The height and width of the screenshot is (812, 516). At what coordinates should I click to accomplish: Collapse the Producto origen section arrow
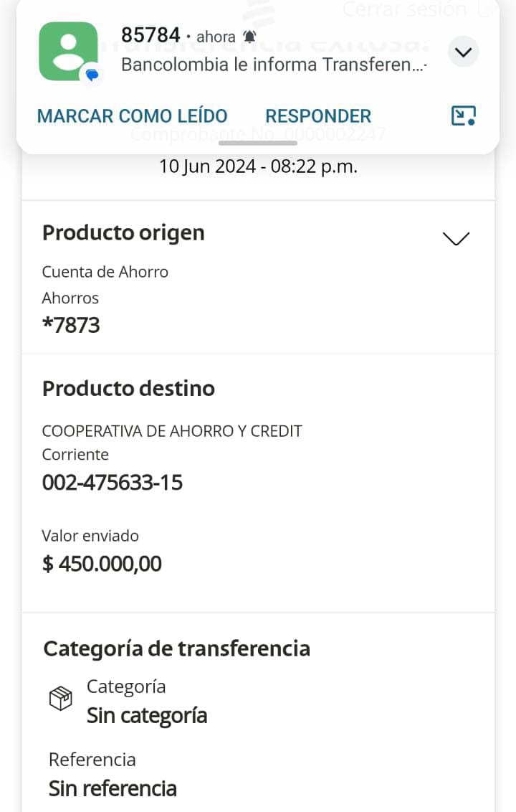click(x=457, y=238)
